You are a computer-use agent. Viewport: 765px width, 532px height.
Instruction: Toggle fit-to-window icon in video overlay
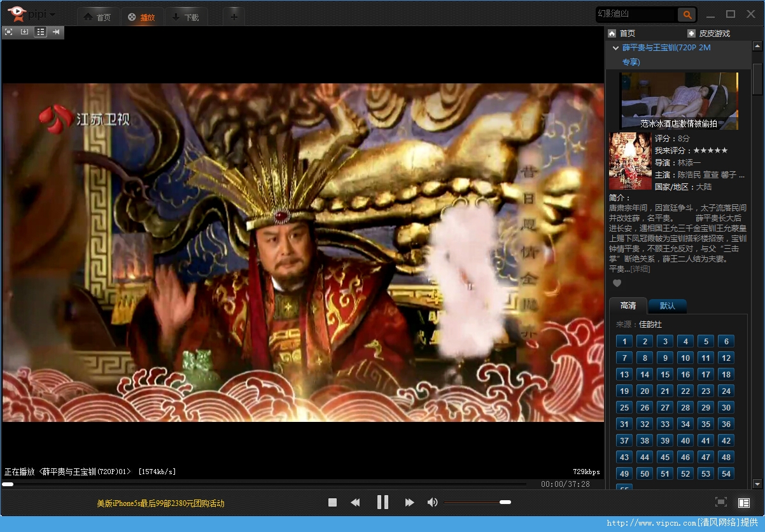click(8, 32)
